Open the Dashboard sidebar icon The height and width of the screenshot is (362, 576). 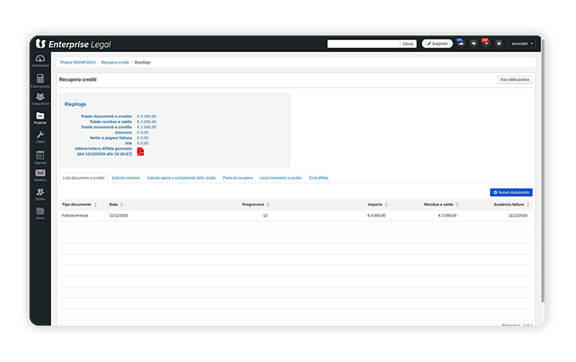(x=40, y=59)
